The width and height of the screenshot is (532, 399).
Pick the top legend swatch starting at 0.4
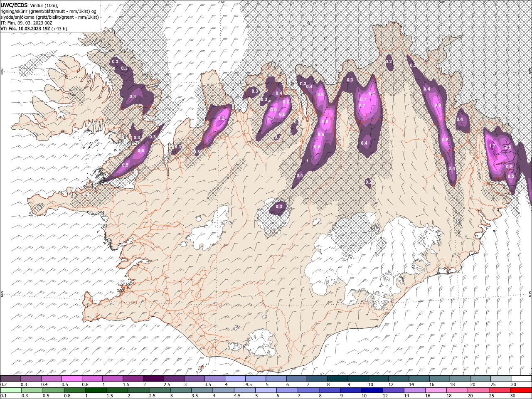click(52, 379)
